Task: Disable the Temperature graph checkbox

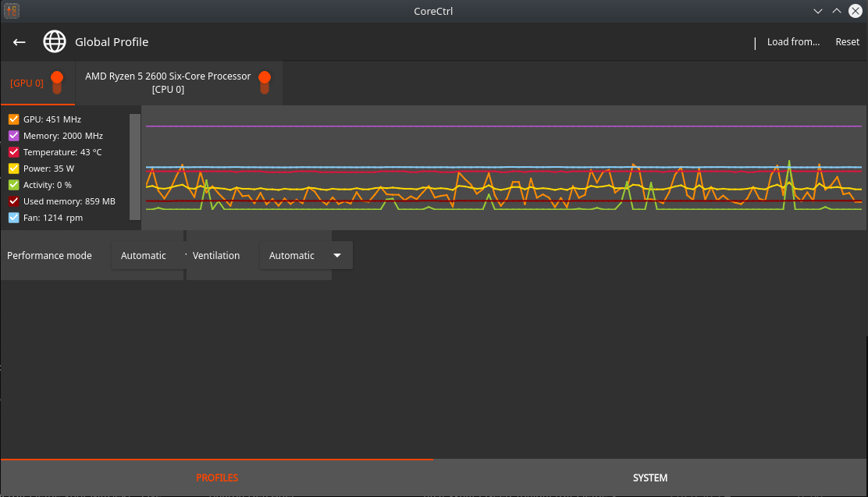Action: click(13, 152)
